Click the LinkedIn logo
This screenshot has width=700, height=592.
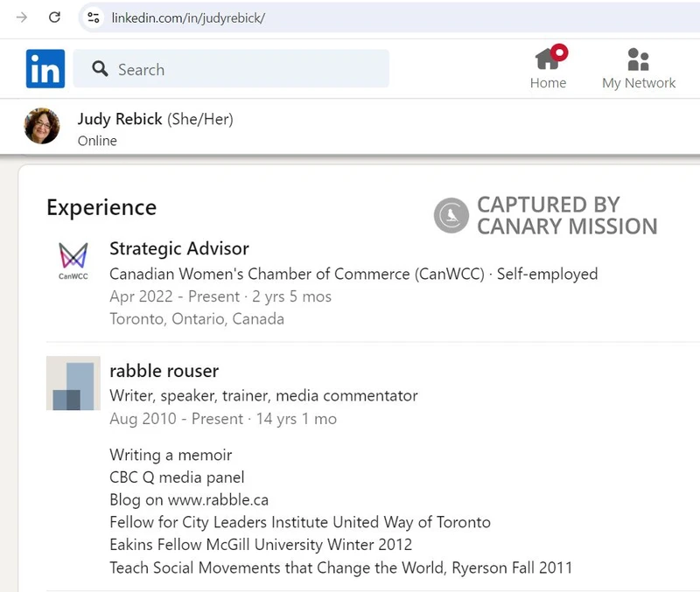tap(45, 69)
